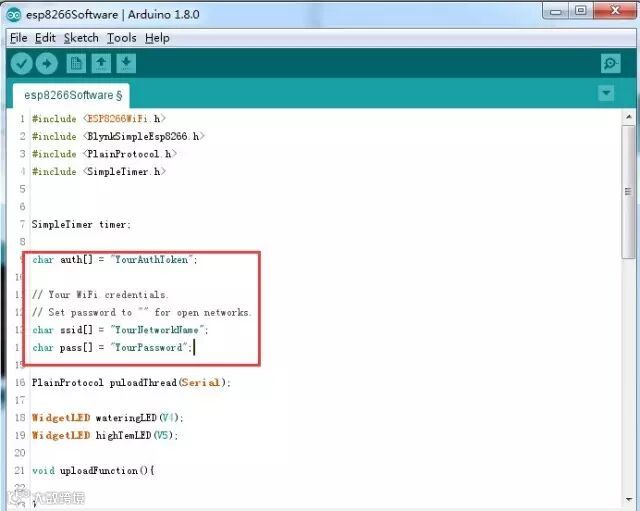Click the line 'void uploadFunction(){'
This screenshot has width=640, height=511.
pyautogui.click(x=93, y=471)
